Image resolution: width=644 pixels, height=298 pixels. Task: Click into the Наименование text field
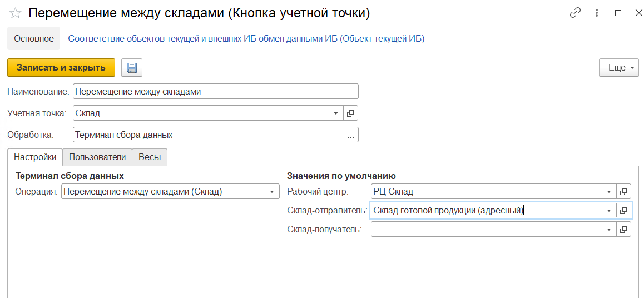click(215, 91)
